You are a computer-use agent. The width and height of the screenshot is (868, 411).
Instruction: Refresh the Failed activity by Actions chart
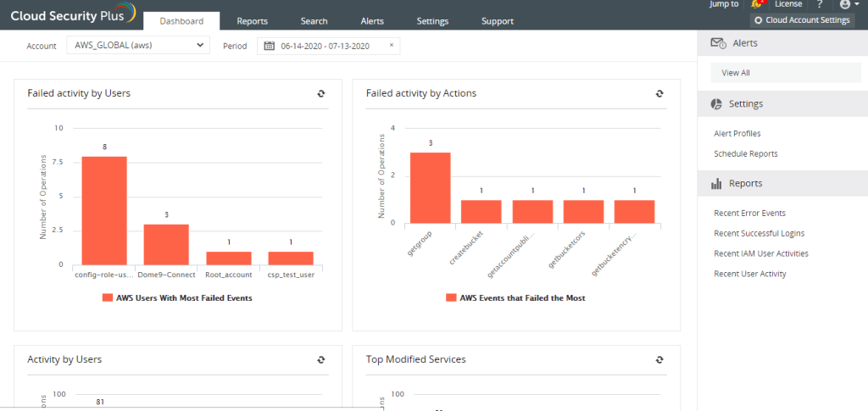[659, 94]
